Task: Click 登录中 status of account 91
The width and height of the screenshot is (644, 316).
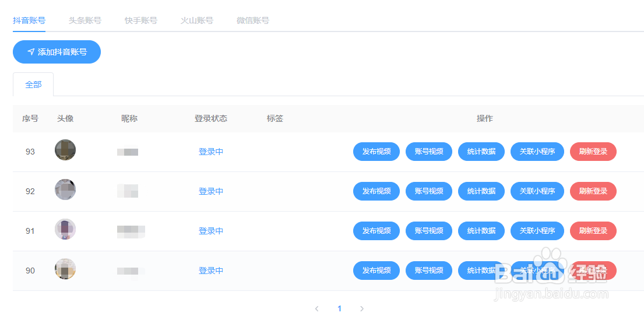Action: tap(211, 231)
